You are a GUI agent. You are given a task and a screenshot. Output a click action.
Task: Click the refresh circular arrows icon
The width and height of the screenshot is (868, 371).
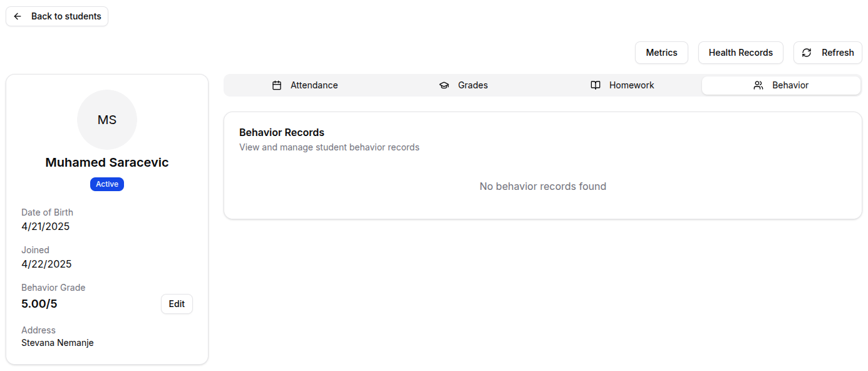pos(807,53)
